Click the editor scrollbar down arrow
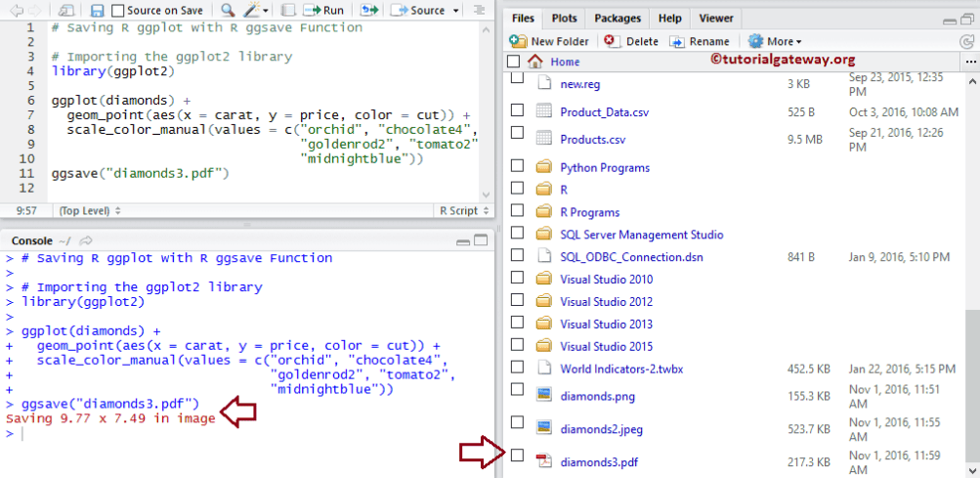The height and width of the screenshot is (478, 980). (487, 195)
